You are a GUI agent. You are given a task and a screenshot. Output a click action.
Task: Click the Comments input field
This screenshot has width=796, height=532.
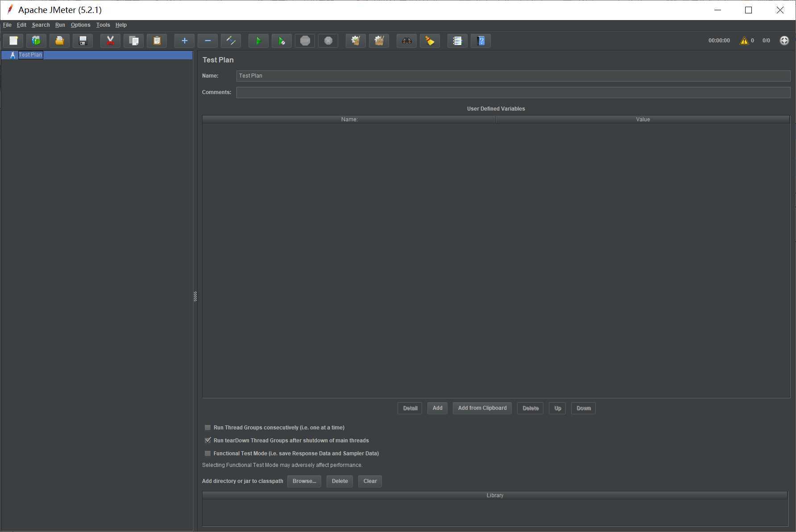click(513, 92)
